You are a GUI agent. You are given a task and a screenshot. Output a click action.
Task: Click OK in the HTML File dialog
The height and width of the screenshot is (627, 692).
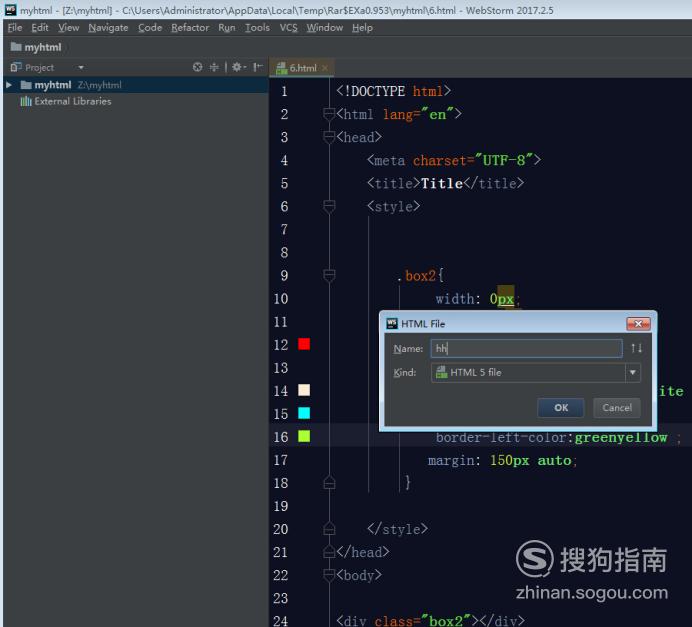560,408
